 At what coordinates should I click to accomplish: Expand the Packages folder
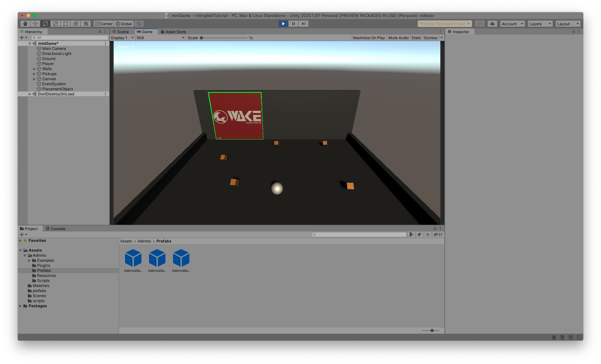click(x=21, y=306)
